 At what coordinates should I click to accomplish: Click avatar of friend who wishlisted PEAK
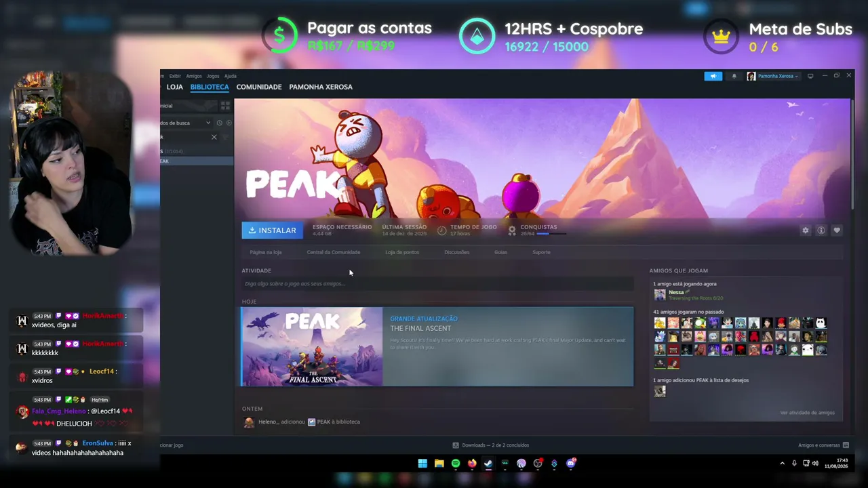(660, 391)
